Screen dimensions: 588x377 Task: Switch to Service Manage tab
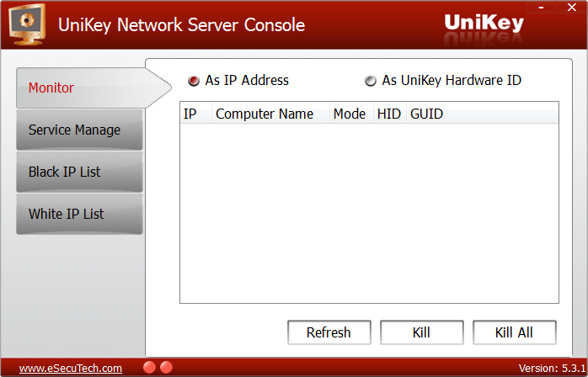(79, 130)
